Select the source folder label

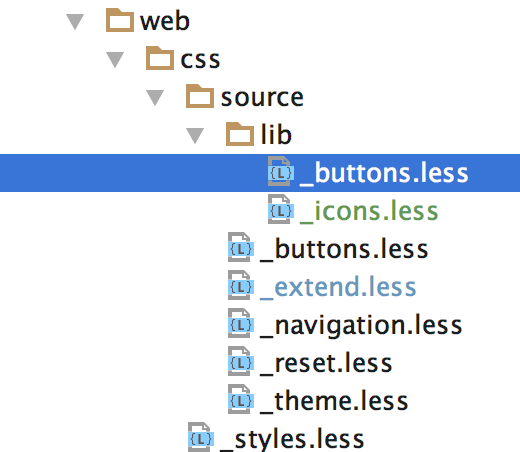tap(262, 98)
